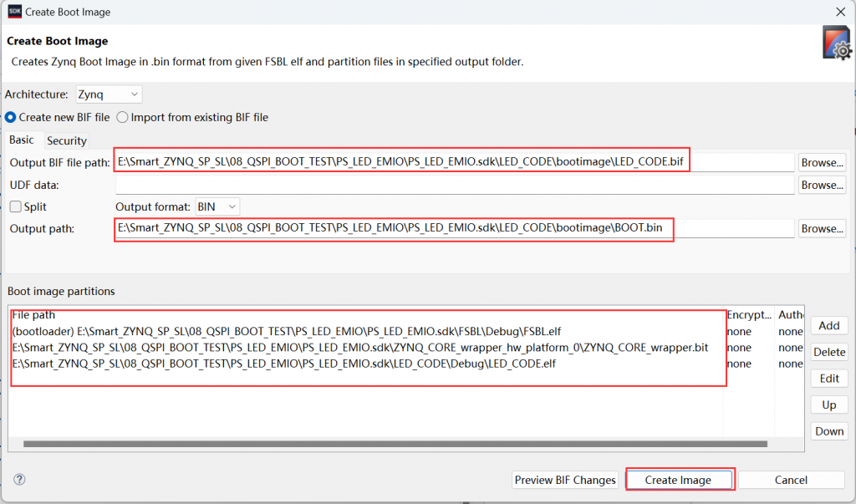Select the Basic tab
This screenshot has width=856, height=504.
22,140
